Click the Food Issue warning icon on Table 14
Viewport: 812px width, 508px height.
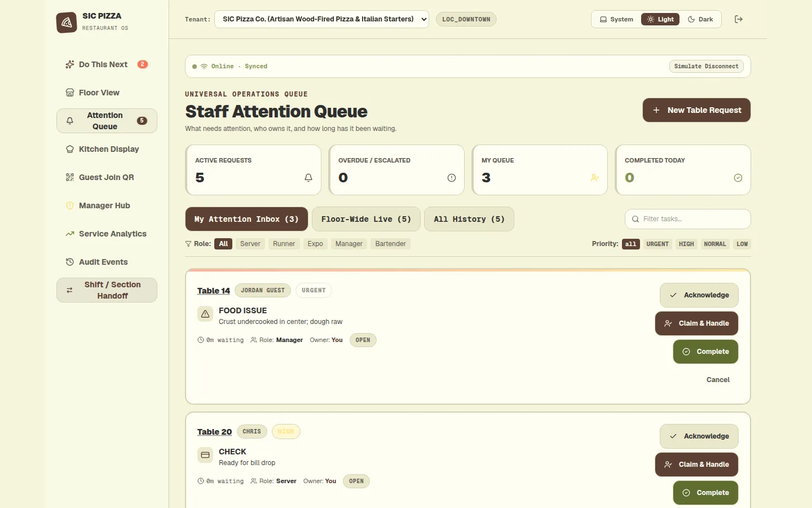pos(205,314)
